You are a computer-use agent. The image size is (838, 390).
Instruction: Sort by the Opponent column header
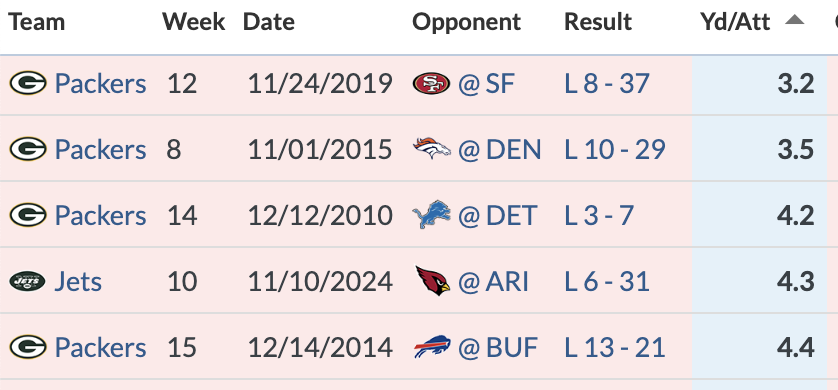(466, 22)
